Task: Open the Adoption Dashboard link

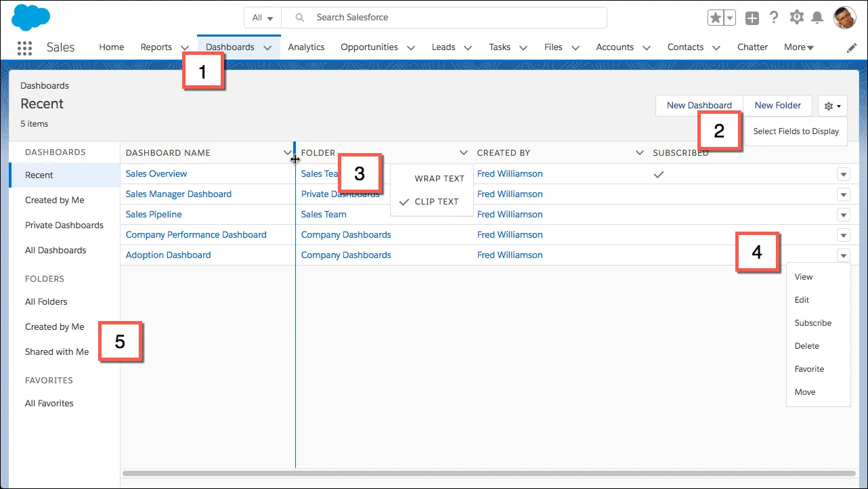Action: click(169, 255)
